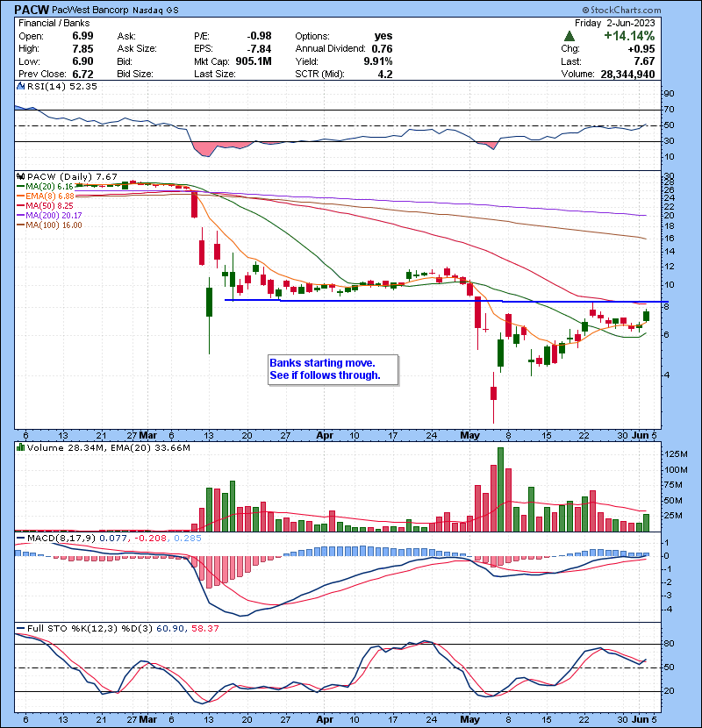The width and height of the screenshot is (702, 728).
Task: Click the MA(20) 6.16 legend entry
Action: coord(45,187)
